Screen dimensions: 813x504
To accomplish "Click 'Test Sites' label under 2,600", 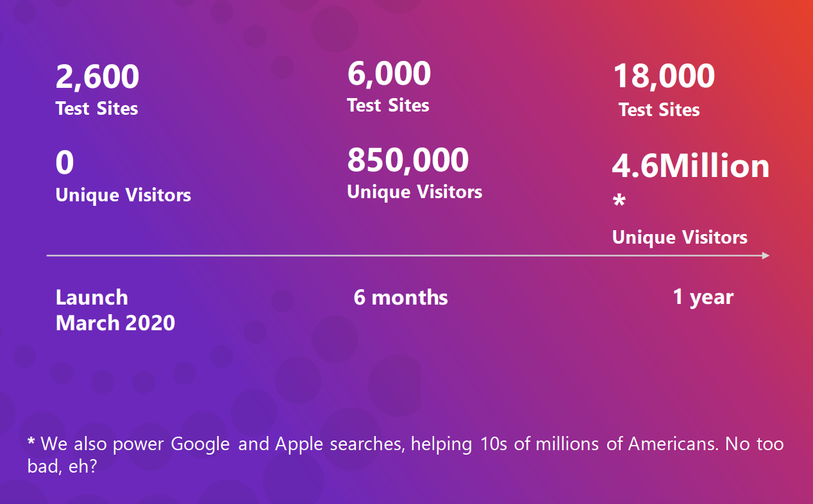I will pos(97,108).
